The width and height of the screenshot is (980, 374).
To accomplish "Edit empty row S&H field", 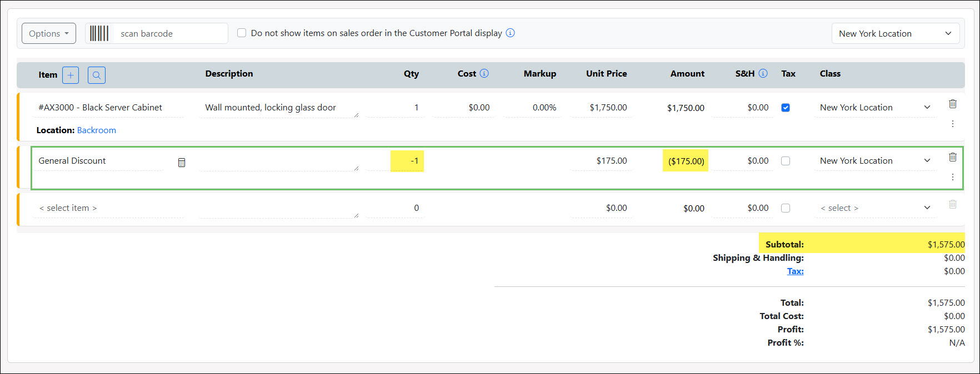I will click(x=743, y=208).
